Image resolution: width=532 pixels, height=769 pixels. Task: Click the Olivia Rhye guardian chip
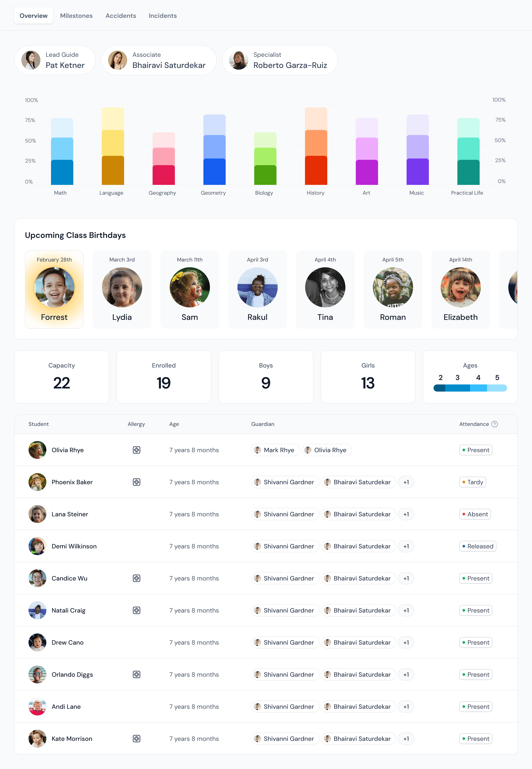click(327, 450)
